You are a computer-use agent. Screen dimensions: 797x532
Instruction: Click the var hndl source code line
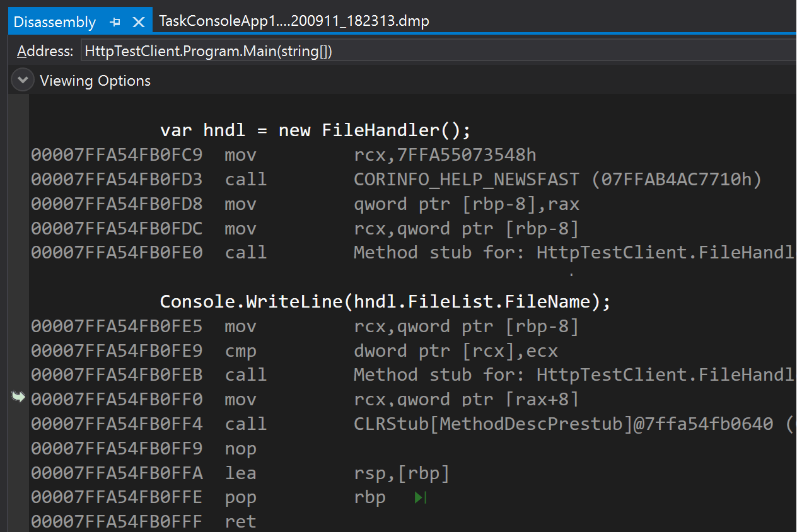pos(314,130)
